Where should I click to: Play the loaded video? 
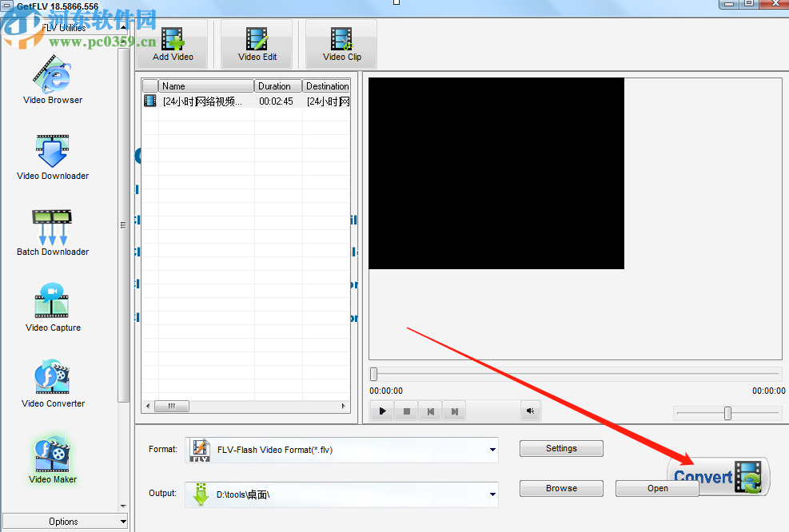coord(382,411)
